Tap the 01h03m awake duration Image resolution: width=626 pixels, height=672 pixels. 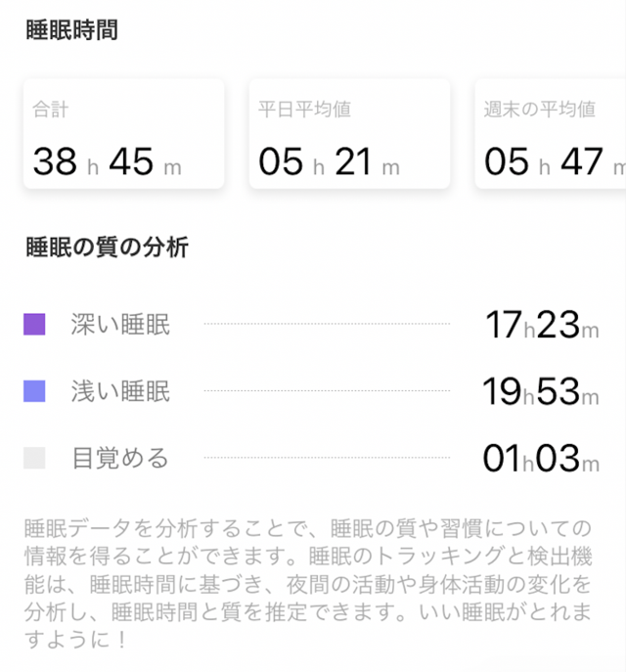pyautogui.click(x=541, y=458)
